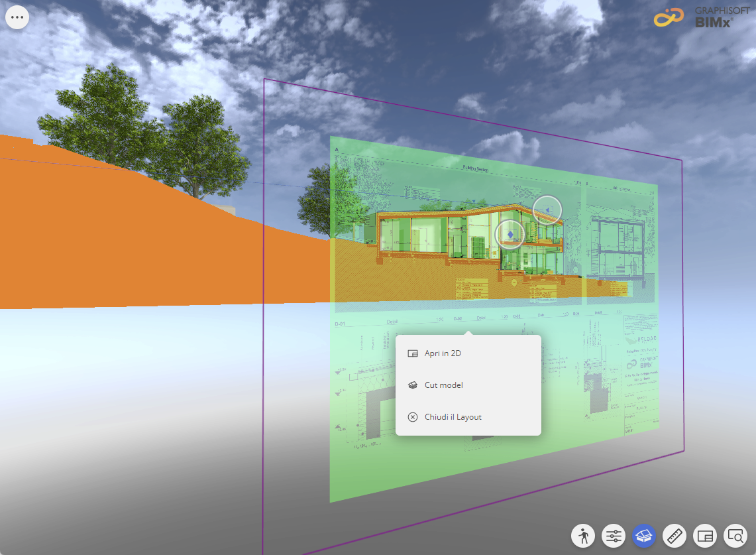Activate the measure ruler tool

[675, 536]
